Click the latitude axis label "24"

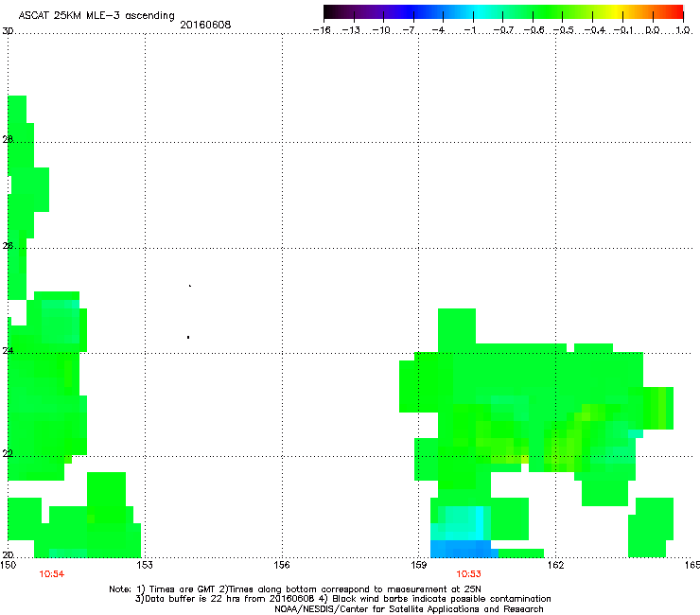click(x=8, y=351)
